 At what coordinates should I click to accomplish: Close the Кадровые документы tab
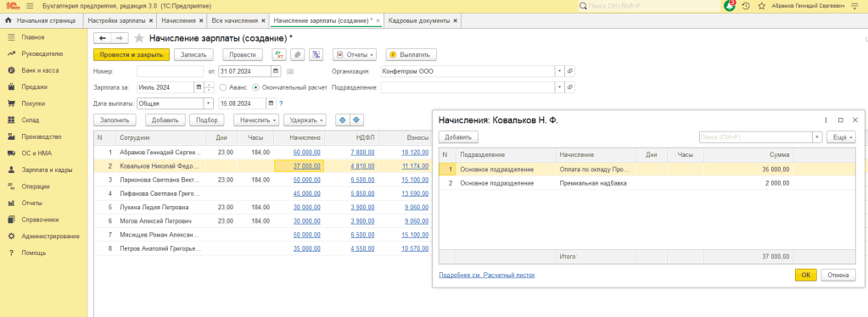pos(455,20)
